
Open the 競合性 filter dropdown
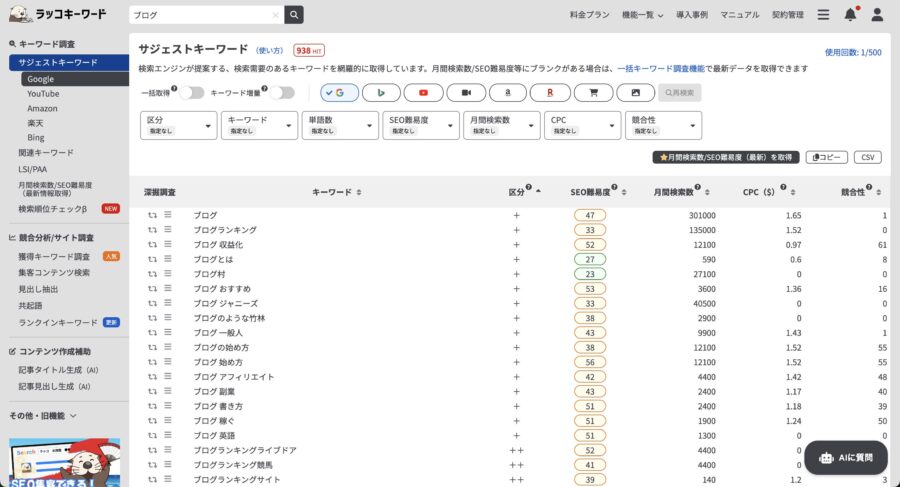pyautogui.click(x=664, y=125)
